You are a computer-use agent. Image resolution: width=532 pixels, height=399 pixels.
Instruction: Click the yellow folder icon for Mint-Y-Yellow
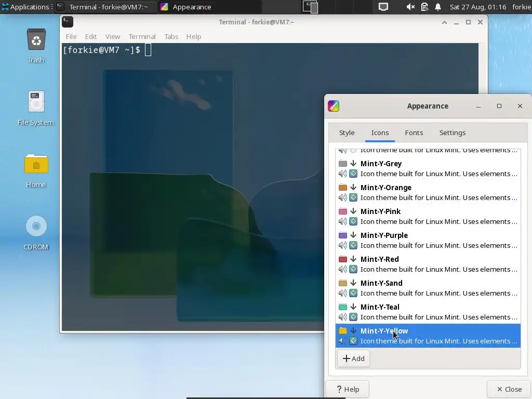click(x=343, y=331)
